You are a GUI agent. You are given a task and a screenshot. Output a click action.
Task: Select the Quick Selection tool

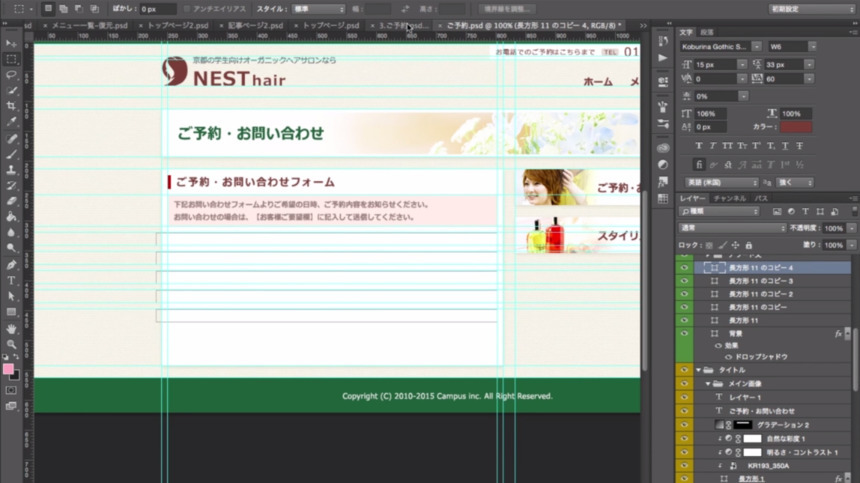[x=11, y=90]
